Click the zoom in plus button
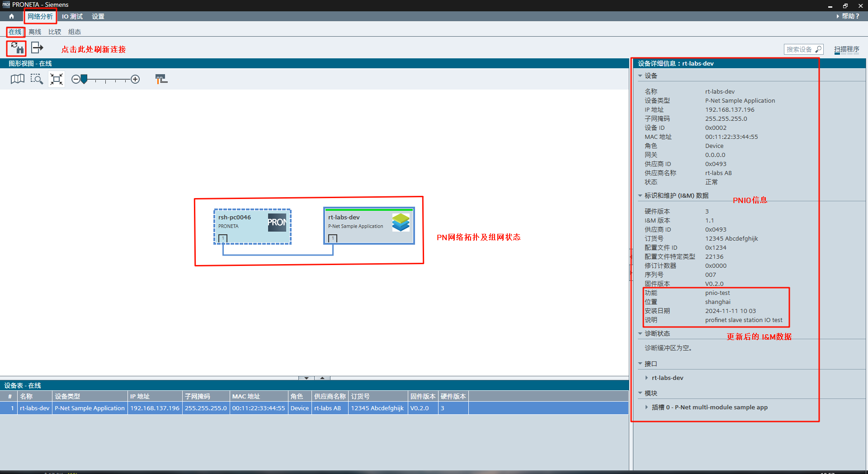Screen dimensions: 868x474 coord(135,80)
